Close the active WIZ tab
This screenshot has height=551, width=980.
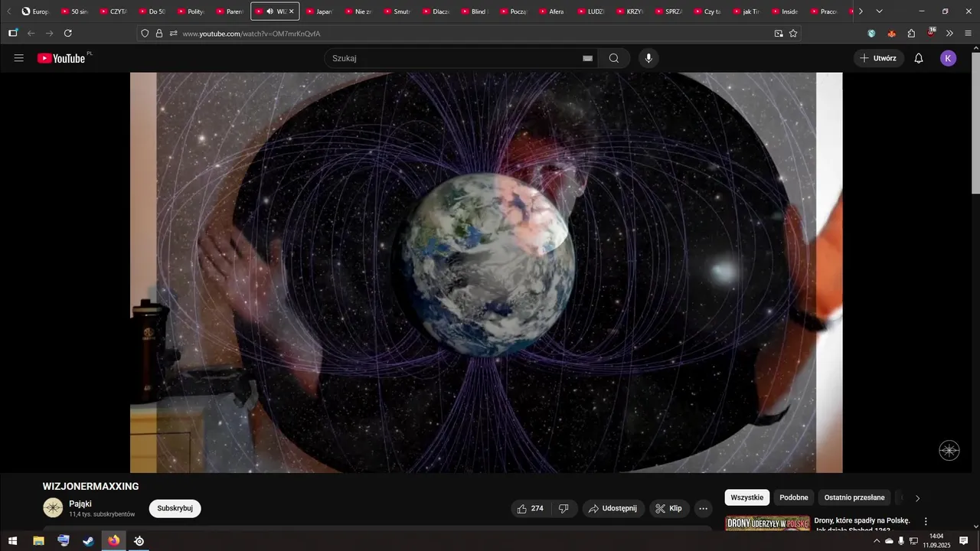291,11
